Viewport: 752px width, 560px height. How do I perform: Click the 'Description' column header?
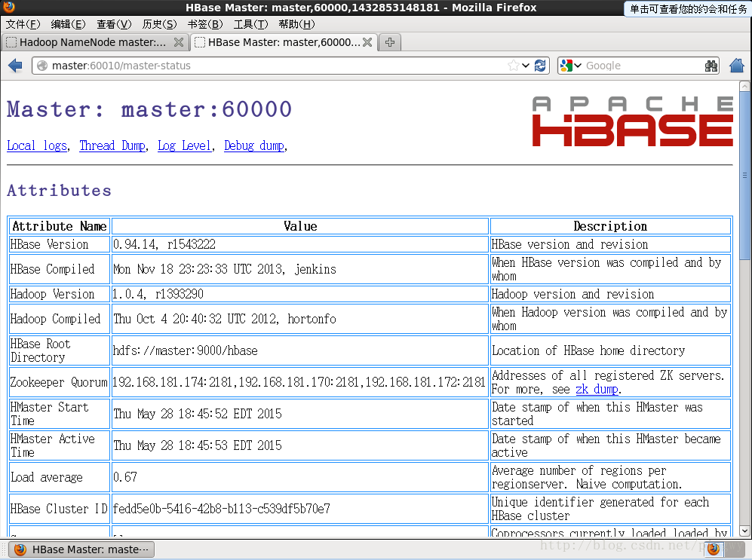[610, 226]
